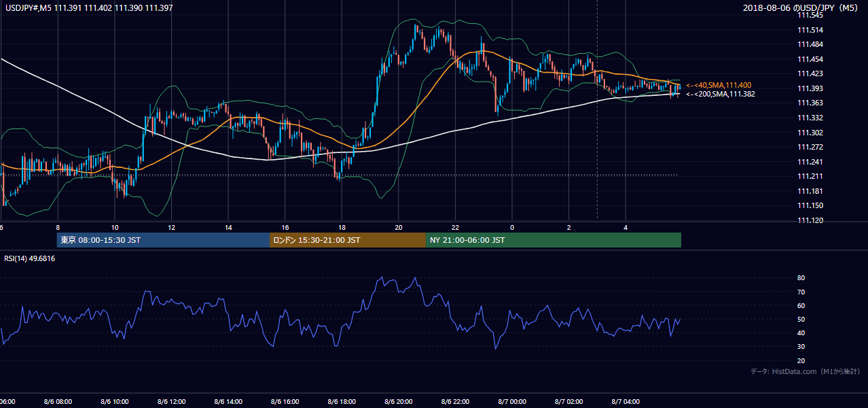
Task: Select the 40 SMA 111.400 orange label
Action: [x=719, y=85]
